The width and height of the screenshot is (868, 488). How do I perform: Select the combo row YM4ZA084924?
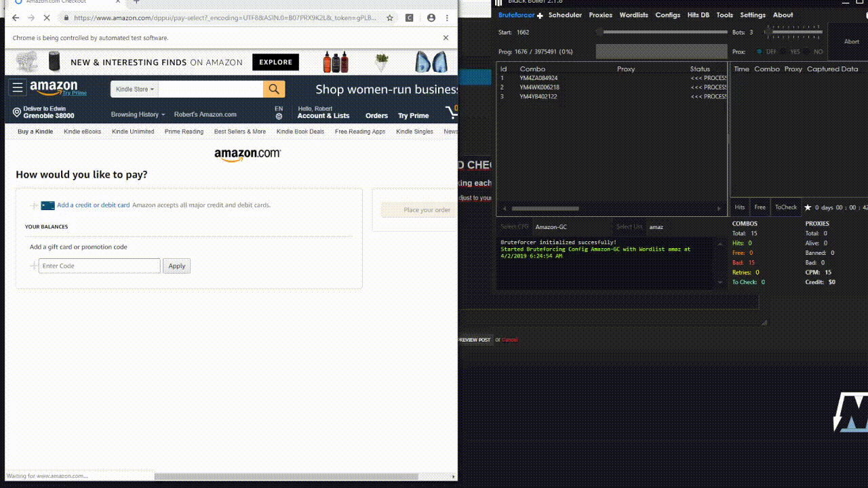tap(612, 78)
